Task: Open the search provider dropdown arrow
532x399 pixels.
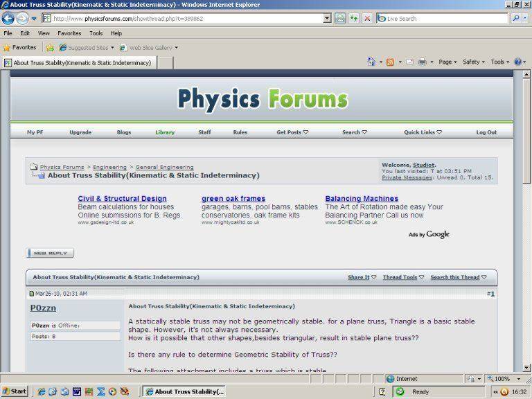Action: coord(525,18)
